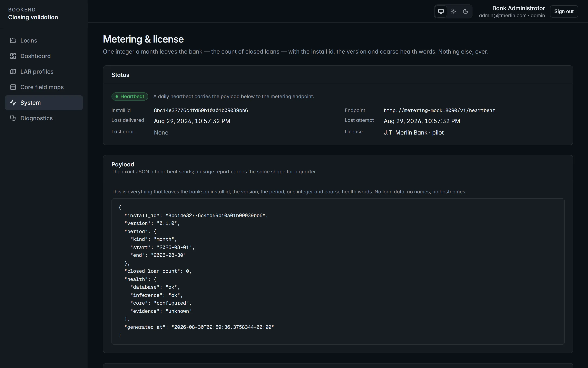Click the Closing validation app title
This screenshot has width=588, height=368.
tap(33, 17)
